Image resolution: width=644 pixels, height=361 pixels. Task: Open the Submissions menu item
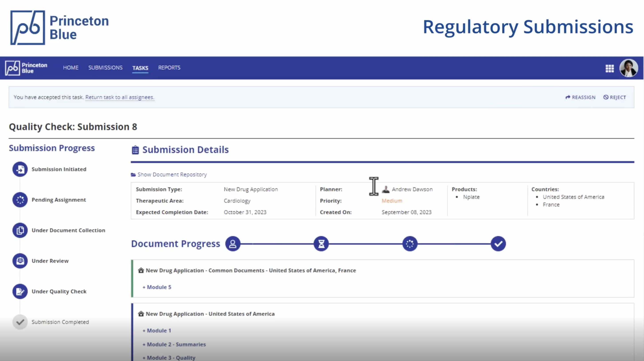105,68
